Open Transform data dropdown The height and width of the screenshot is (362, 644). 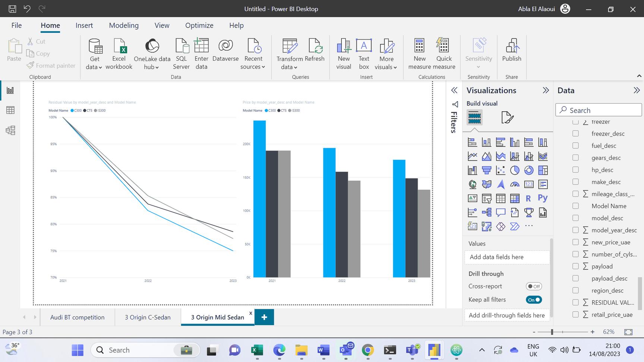click(x=290, y=54)
